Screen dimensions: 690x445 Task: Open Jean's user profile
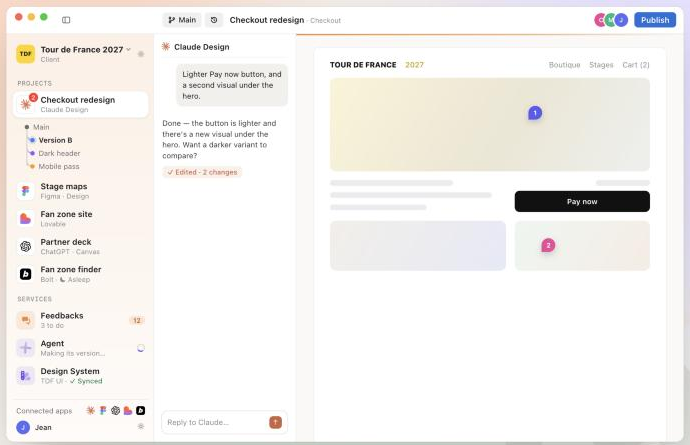(34, 427)
